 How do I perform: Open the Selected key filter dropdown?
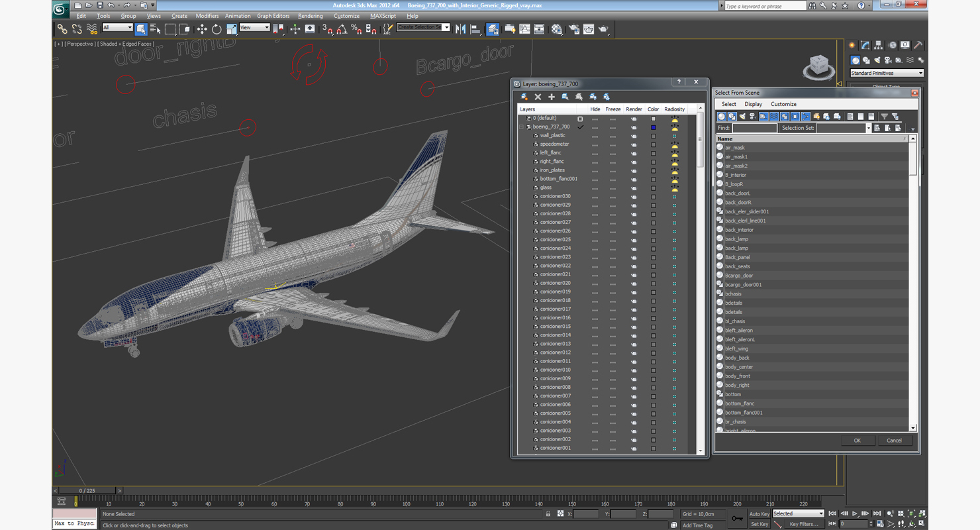click(x=798, y=513)
